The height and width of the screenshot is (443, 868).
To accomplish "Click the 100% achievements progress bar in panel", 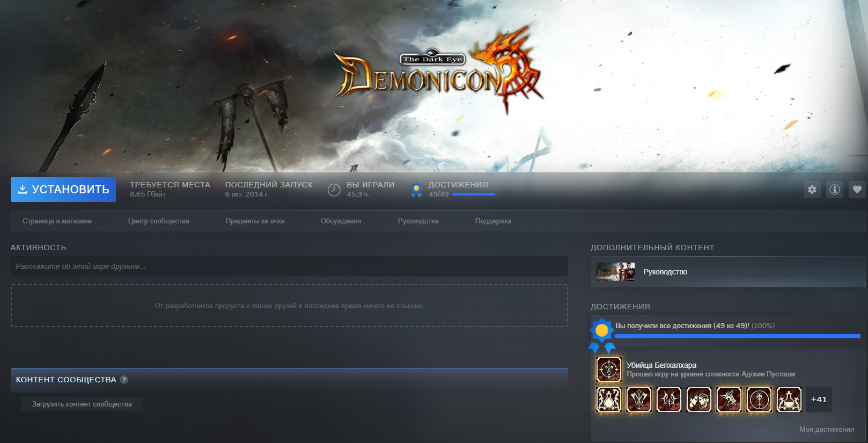I will click(x=738, y=336).
